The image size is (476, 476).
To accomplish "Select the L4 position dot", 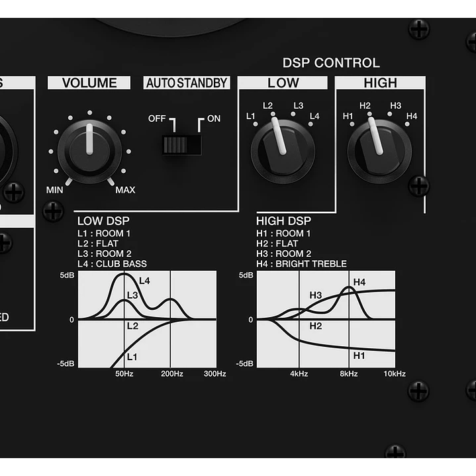I will 310,124.
